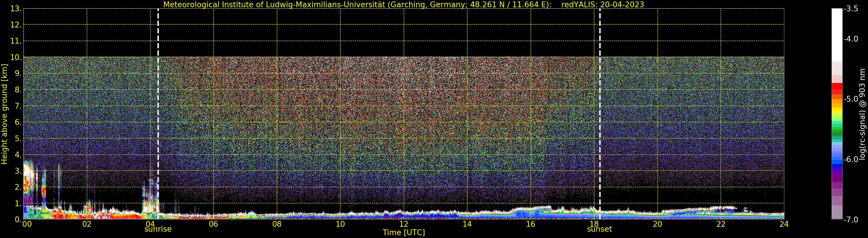Click the 'Height above ground [km]' axis label

[x=4, y=114]
